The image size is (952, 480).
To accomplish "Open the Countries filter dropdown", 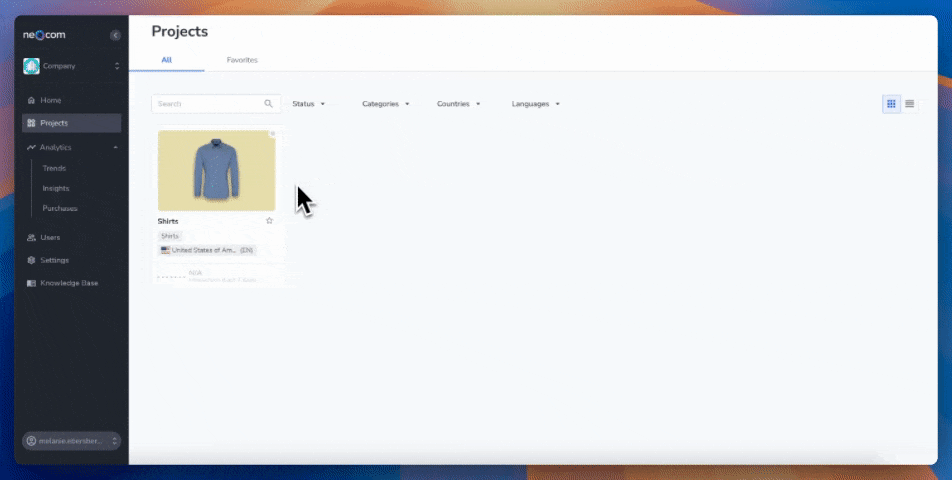I will [458, 104].
